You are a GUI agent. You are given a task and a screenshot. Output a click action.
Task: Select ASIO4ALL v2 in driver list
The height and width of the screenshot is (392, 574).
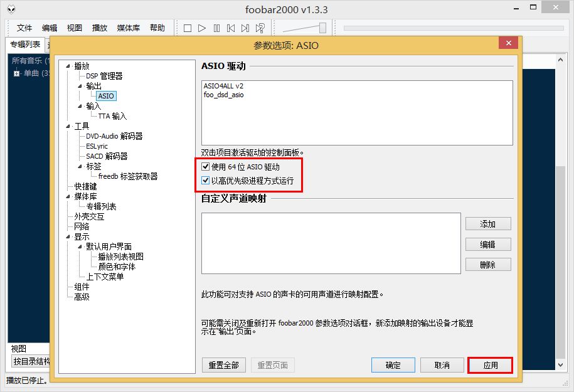(x=223, y=86)
